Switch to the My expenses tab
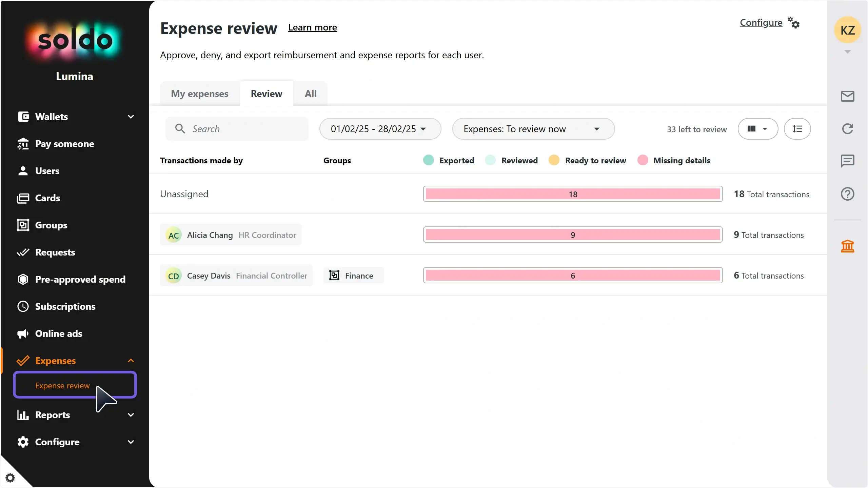 [x=199, y=94]
